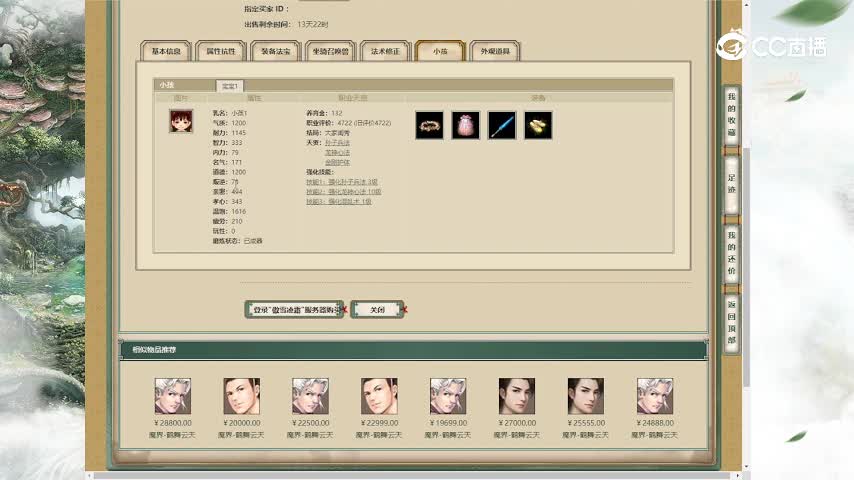
Task: Open the ¥22999.00 recommended character portrait
Action: [379, 396]
